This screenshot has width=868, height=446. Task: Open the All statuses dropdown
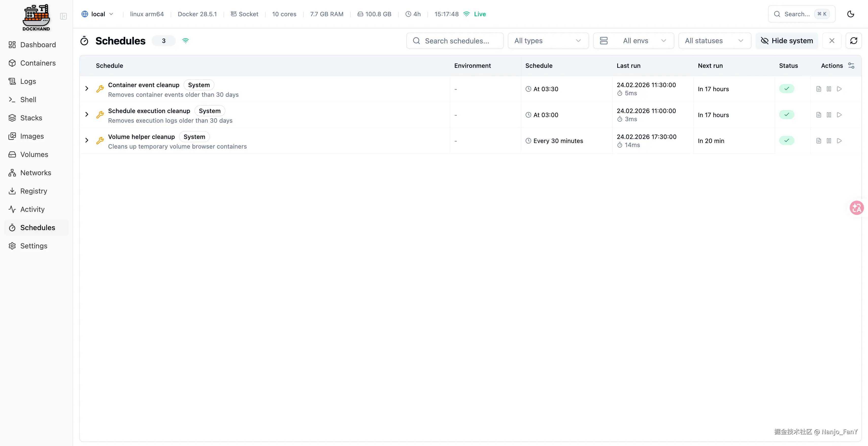(x=714, y=41)
